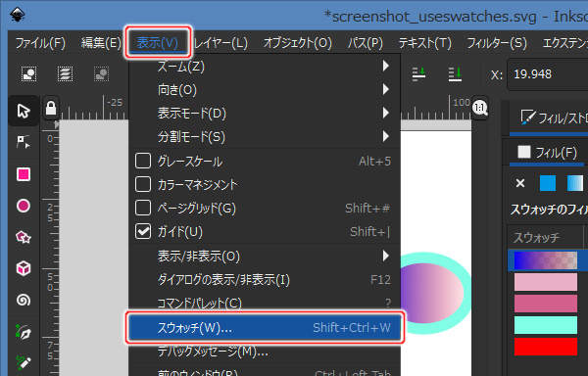
Task: Expand the 分割モード(S) submenu
Action: 265,137
